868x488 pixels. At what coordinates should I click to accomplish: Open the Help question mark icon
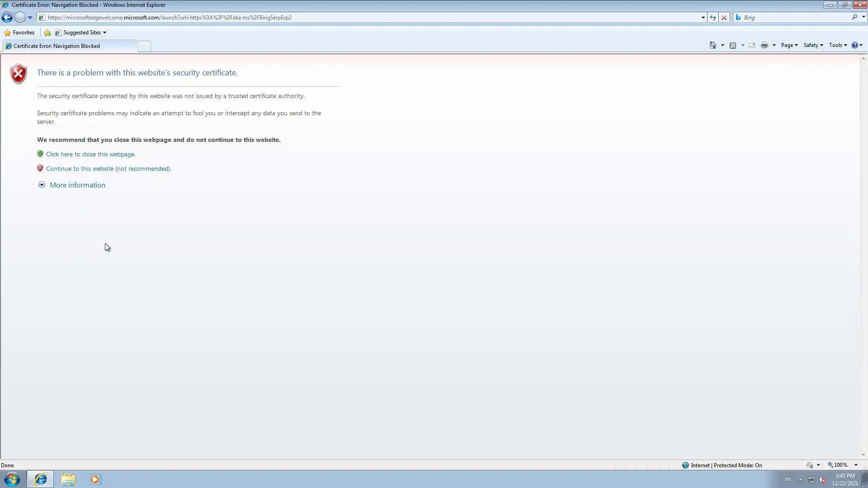click(854, 45)
